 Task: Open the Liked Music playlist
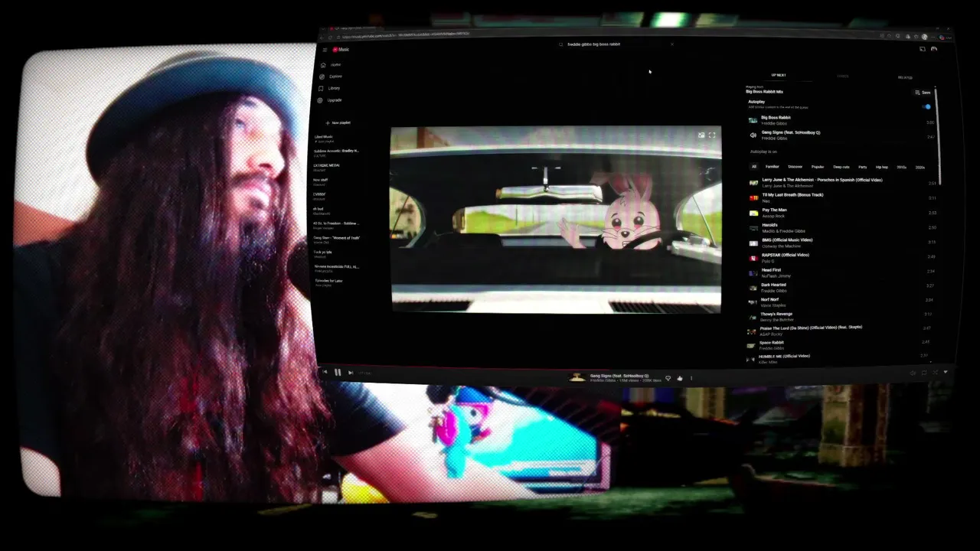324,139
